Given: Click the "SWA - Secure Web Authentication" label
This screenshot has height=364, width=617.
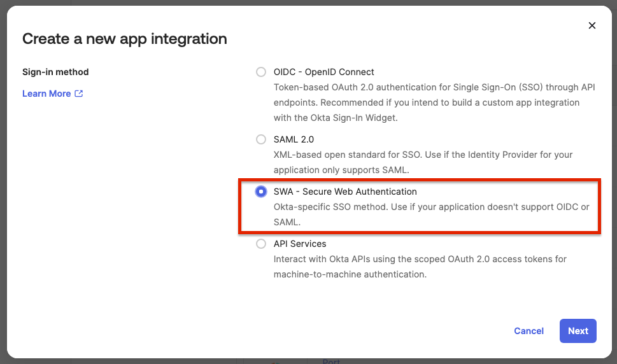Looking at the screenshot, I should tap(345, 192).
